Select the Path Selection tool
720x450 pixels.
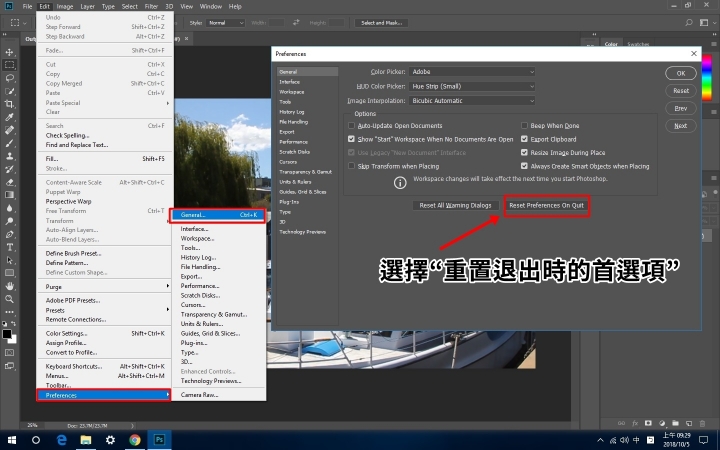click(x=9, y=260)
